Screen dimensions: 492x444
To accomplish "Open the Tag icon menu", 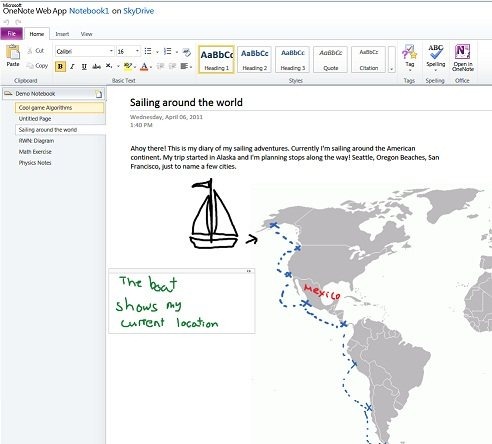I will 410,56.
